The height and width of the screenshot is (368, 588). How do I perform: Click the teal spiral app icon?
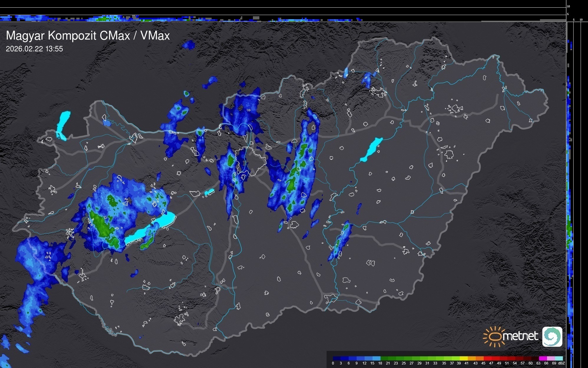tap(552, 337)
